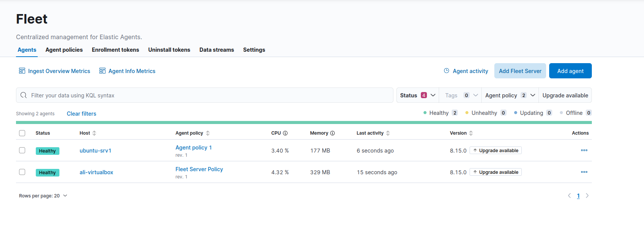Click the search magnifier icon in KQL bar
Image resolution: width=644 pixels, height=229 pixels.
click(x=24, y=95)
